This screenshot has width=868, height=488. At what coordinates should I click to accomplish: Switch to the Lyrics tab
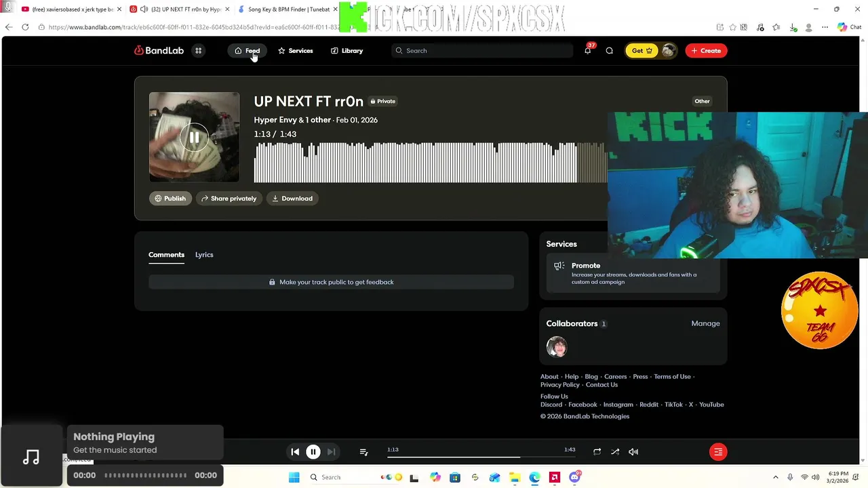pyautogui.click(x=204, y=255)
